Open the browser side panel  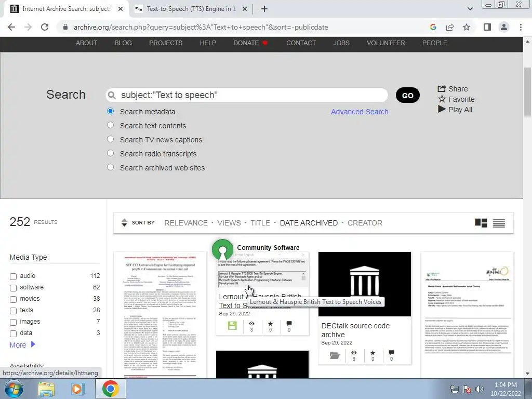[x=487, y=27]
